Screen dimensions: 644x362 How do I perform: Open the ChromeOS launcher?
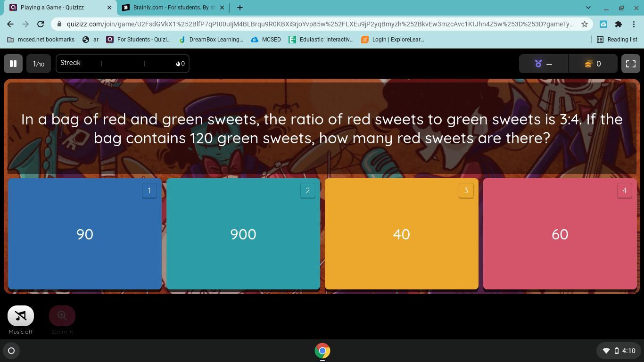point(11,351)
